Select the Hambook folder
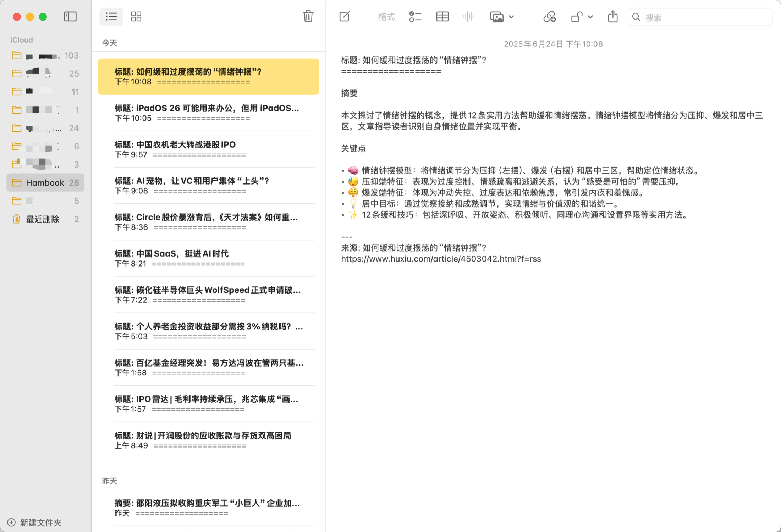781x532 pixels. click(45, 182)
